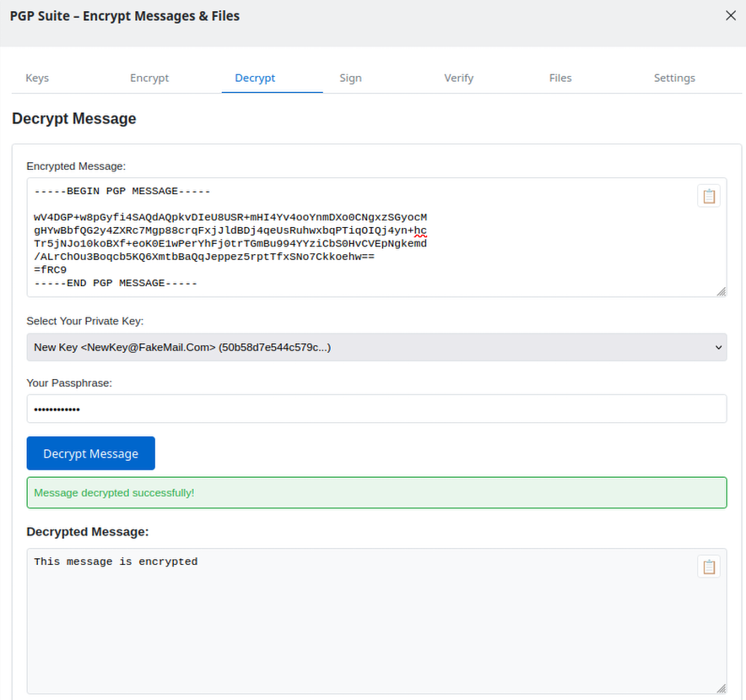This screenshot has width=746, height=700.
Task: Click the resize handle of the Encrypted Message textarea
Action: coord(722,291)
